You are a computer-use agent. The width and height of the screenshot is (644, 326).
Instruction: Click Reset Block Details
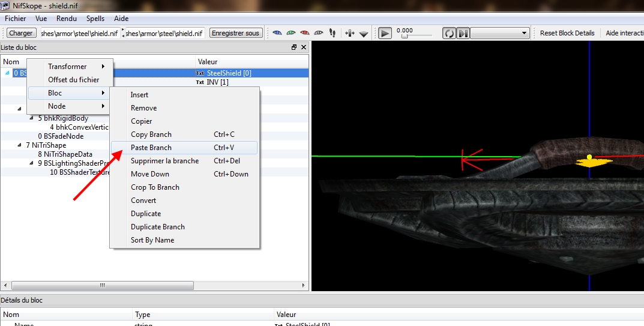(x=567, y=33)
